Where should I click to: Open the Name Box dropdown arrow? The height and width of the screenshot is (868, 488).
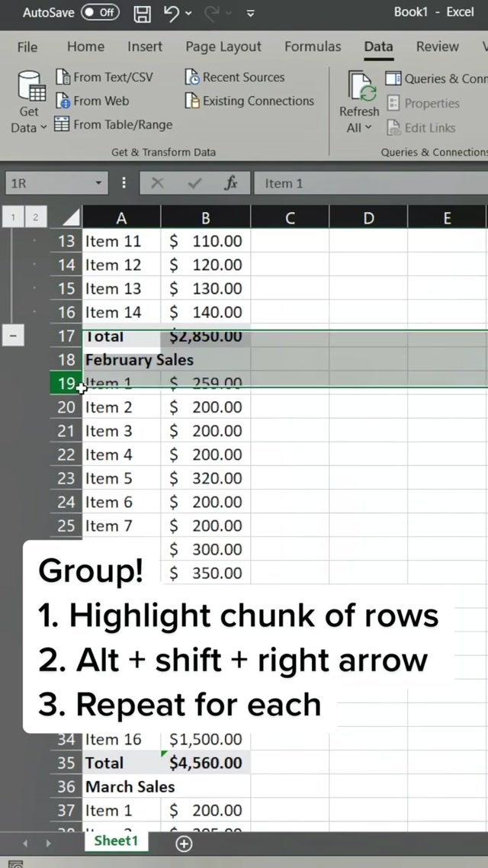(98, 183)
